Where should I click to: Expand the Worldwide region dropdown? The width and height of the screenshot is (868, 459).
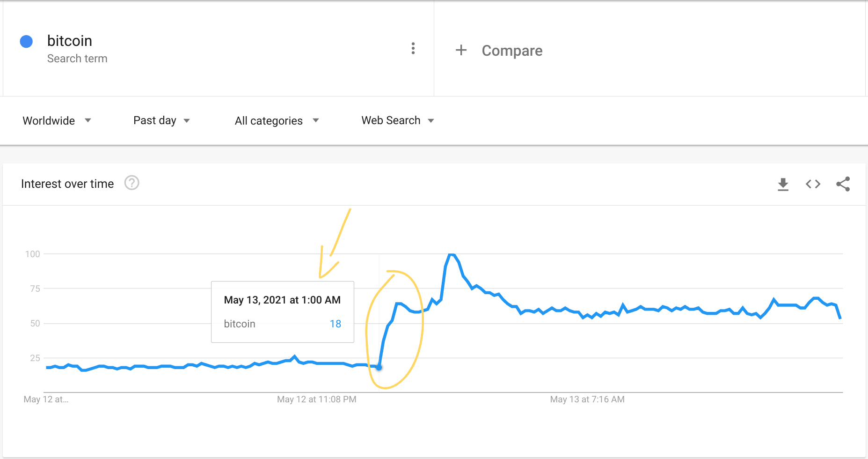(57, 121)
